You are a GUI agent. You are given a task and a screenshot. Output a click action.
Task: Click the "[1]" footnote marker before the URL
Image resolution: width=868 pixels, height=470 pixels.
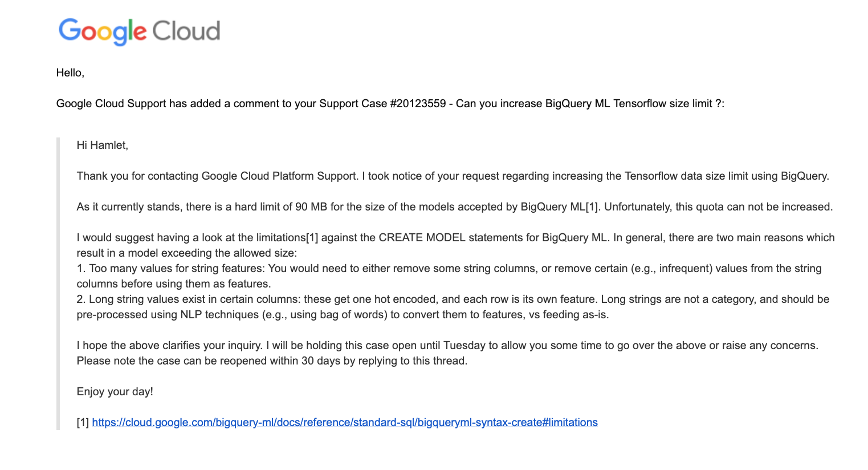pos(83,423)
